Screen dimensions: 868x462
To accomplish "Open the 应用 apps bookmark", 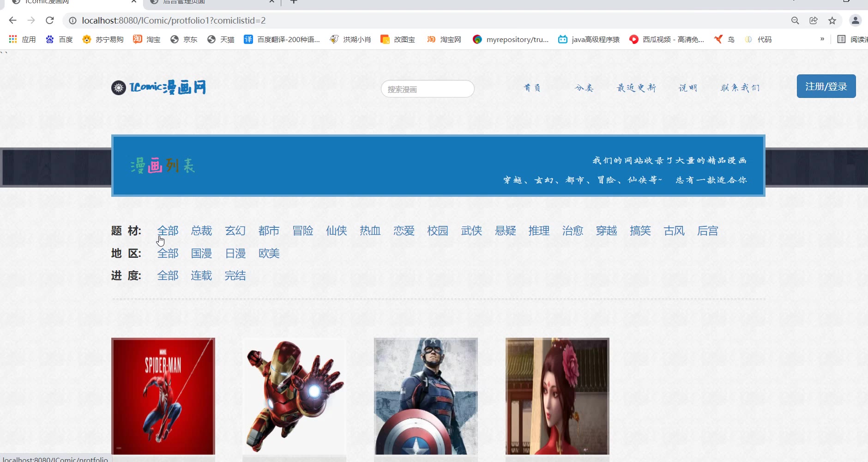I will (22, 39).
